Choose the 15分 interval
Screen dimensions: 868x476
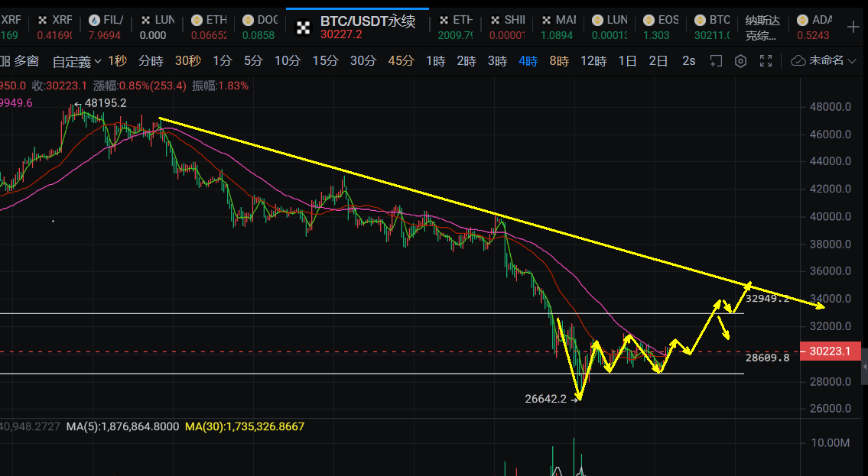pos(325,61)
